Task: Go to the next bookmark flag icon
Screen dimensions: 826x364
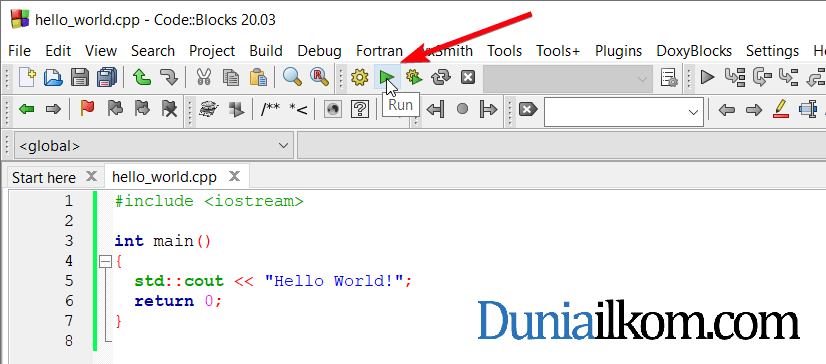Action: 142,109
